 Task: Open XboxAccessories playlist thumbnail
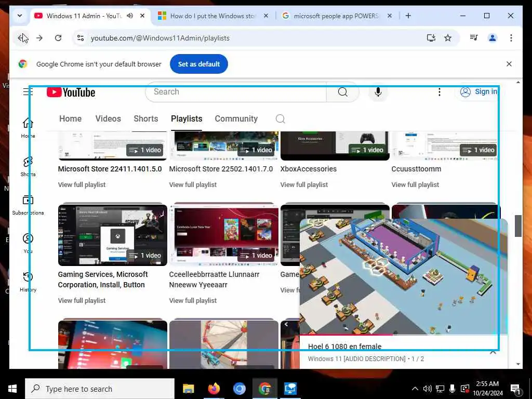pos(335,146)
